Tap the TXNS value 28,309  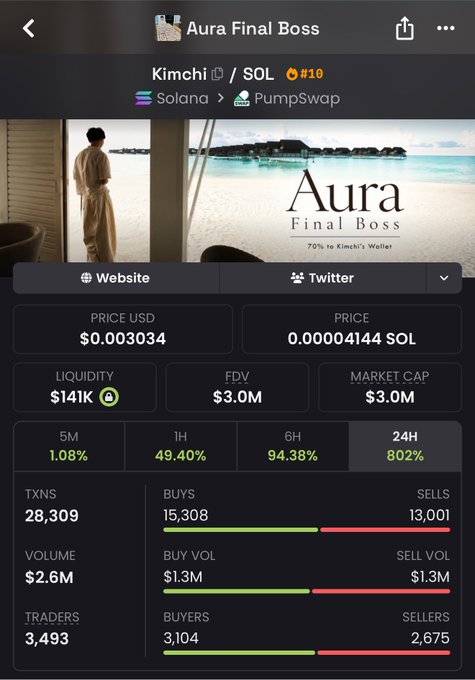tap(52, 516)
